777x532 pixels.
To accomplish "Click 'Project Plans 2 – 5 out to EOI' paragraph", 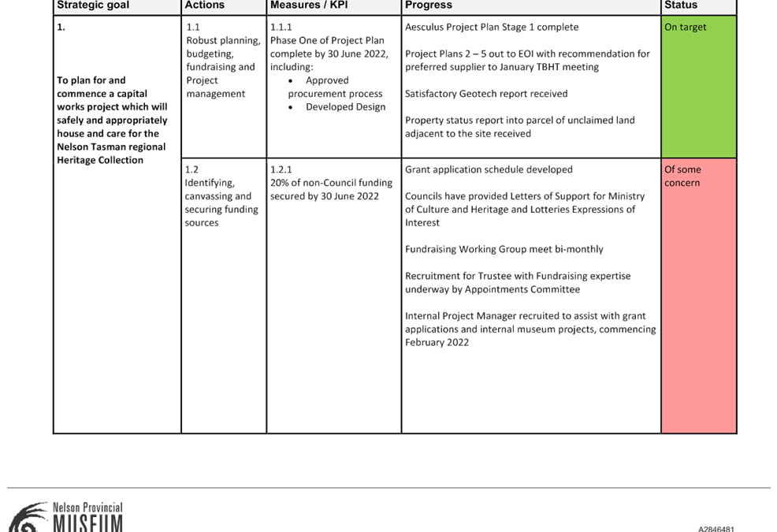I will [527, 60].
